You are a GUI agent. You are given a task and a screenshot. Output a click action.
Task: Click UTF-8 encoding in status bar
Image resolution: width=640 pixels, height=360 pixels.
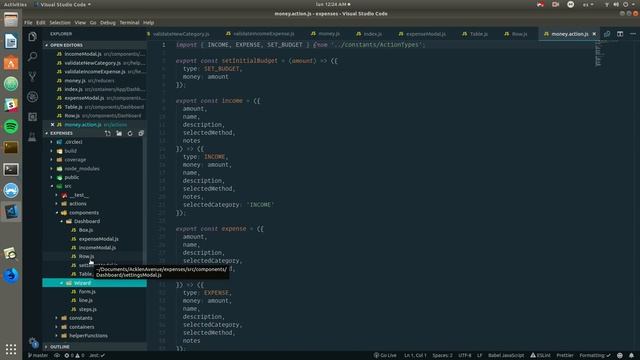[465, 356]
